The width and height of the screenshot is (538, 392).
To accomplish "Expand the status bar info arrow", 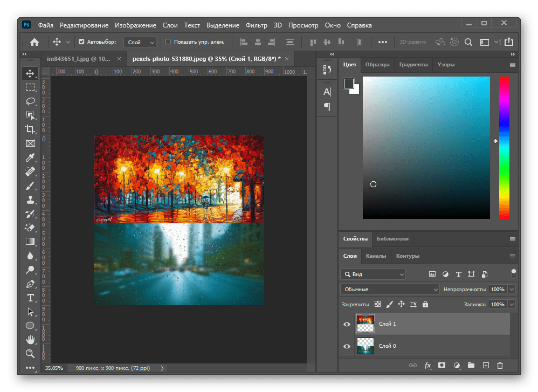I will [162, 368].
